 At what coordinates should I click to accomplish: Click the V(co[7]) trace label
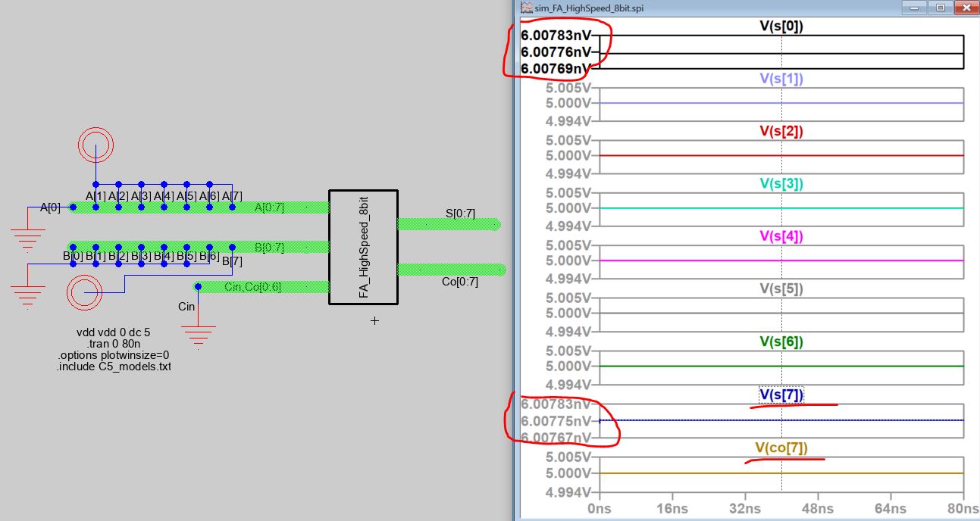pyautogui.click(x=781, y=448)
